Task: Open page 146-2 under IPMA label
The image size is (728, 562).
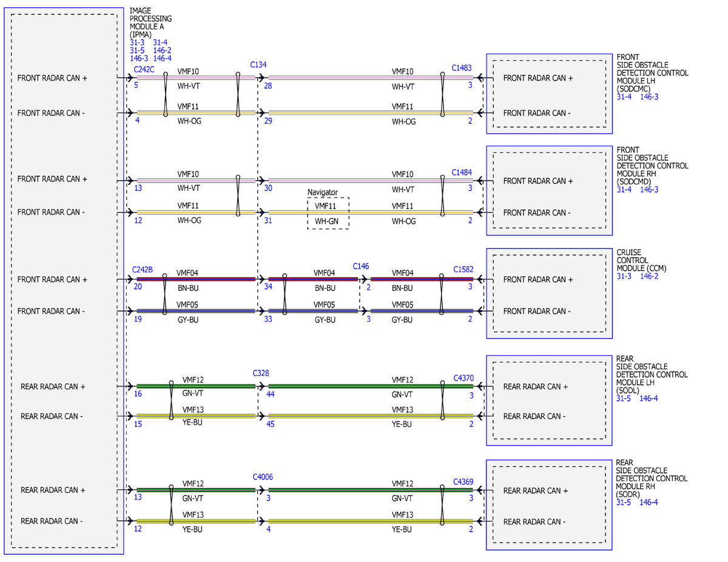Action: [x=162, y=51]
